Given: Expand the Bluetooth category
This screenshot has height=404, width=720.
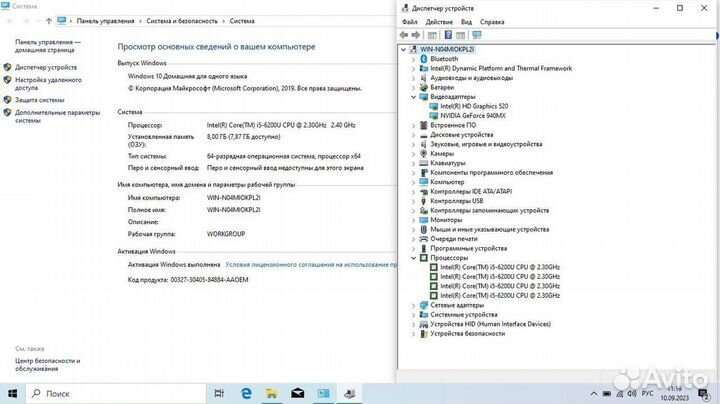Looking at the screenshot, I should (413, 59).
